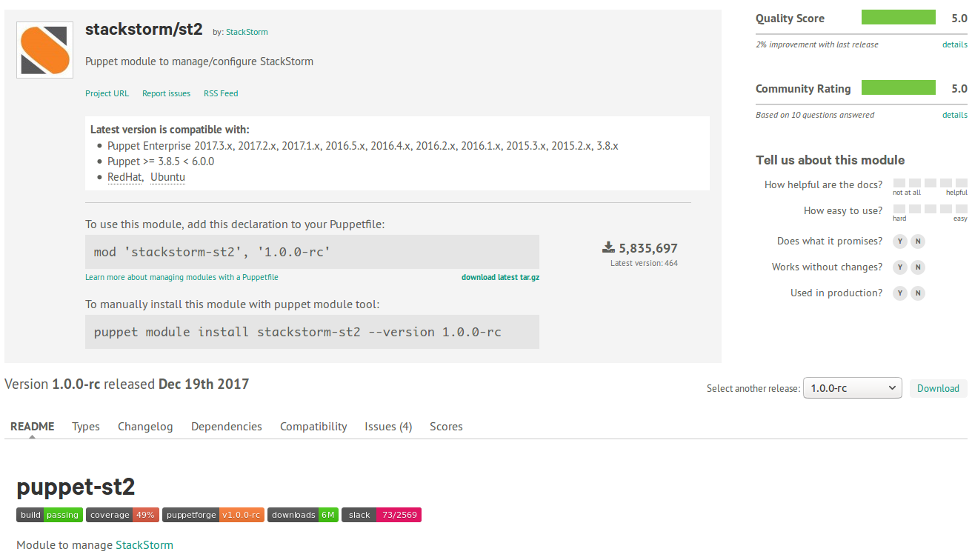Answer N for Used in production
This screenshot has width=972, height=560.
pos(918,293)
